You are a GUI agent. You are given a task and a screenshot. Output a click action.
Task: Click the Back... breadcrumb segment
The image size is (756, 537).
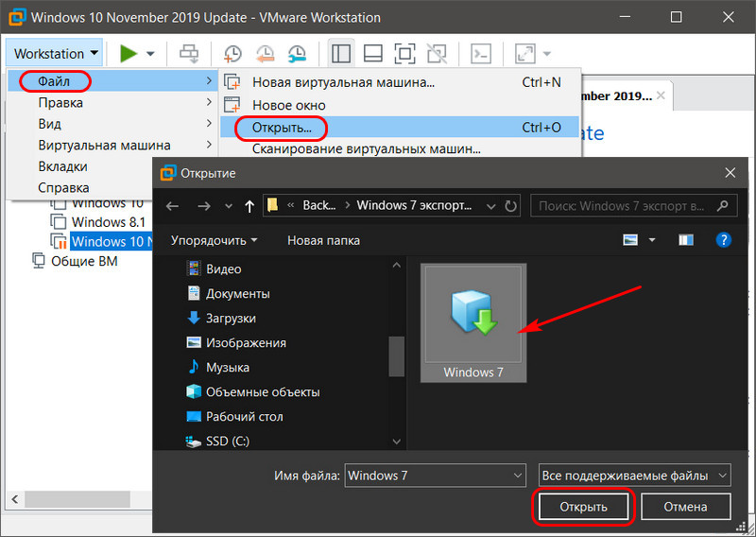point(318,205)
